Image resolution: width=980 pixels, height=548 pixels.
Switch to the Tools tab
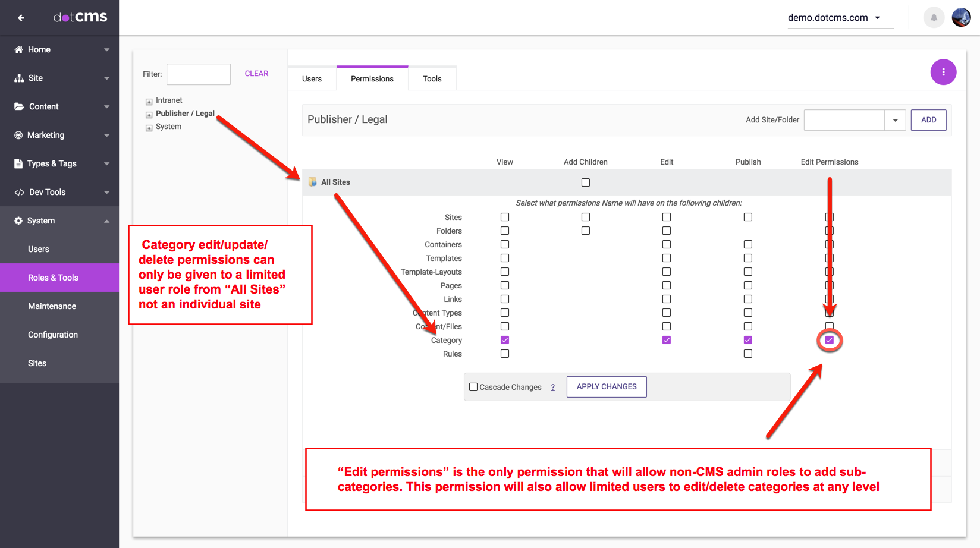[x=432, y=79]
